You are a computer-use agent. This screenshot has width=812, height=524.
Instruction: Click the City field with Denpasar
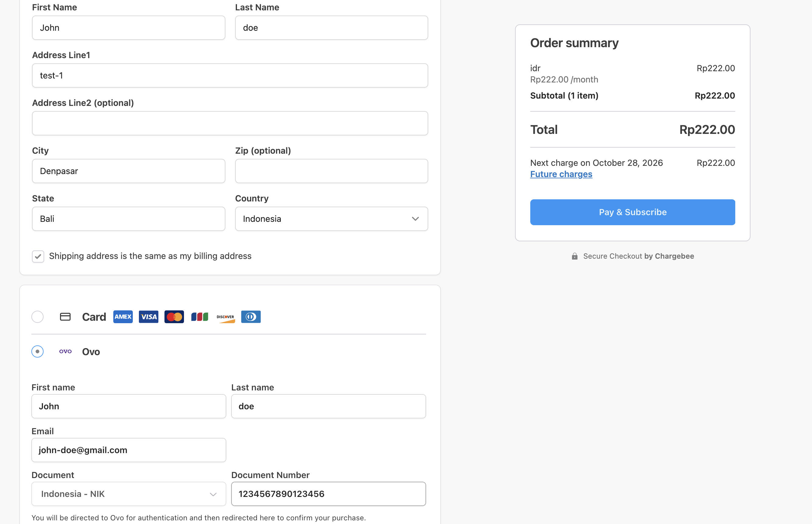click(128, 171)
